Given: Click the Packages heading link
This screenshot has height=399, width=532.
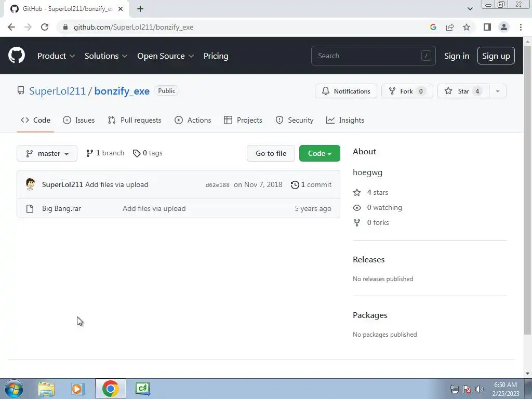Looking at the screenshot, I should click(x=370, y=315).
